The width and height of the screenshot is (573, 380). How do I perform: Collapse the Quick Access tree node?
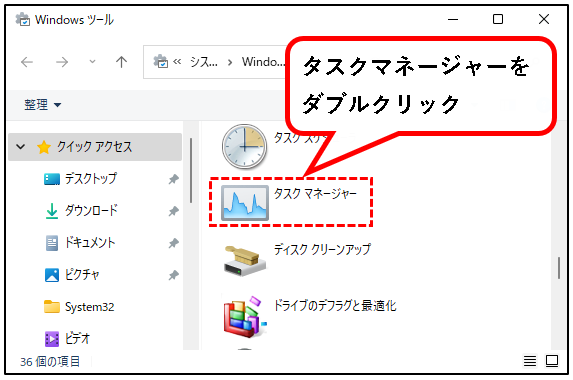(20, 147)
